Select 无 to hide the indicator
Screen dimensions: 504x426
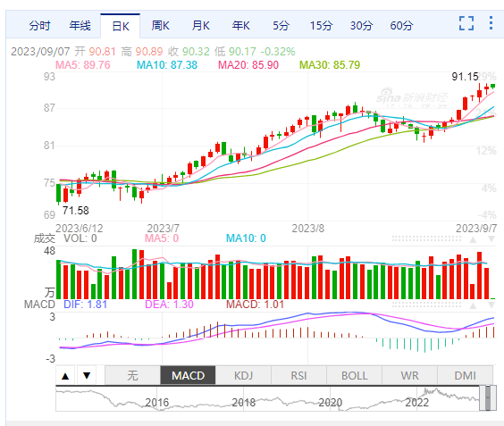(x=132, y=375)
